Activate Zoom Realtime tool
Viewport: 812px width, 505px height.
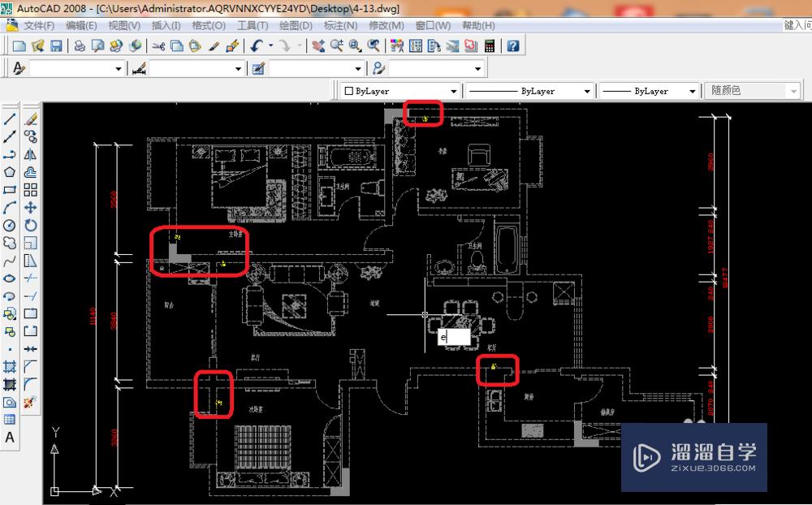(x=337, y=46)
